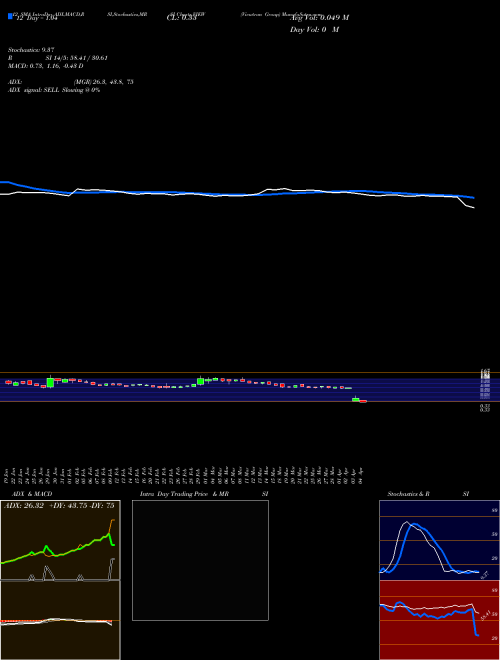Viewport: 500px width, 660px height.
Task: Click the 'MACD: 0.73, 1.16, -0.43 D' readout
Action: [x=45, y=66]
